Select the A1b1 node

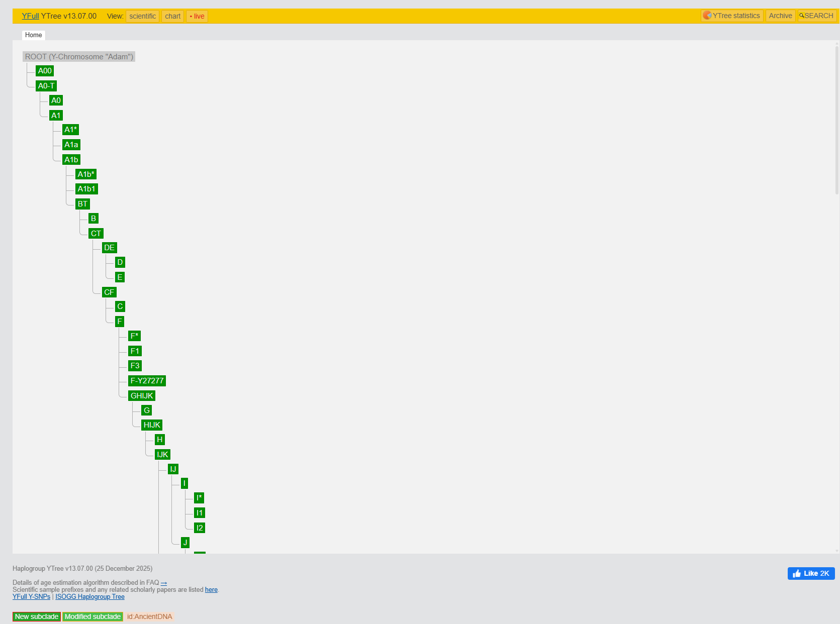point(86,189)
